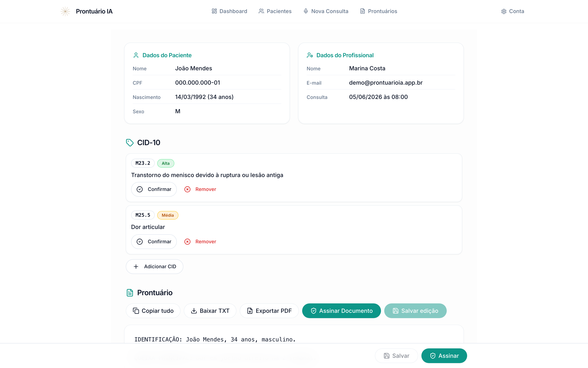Click the Média confidence badge

(x=168, y=215)
